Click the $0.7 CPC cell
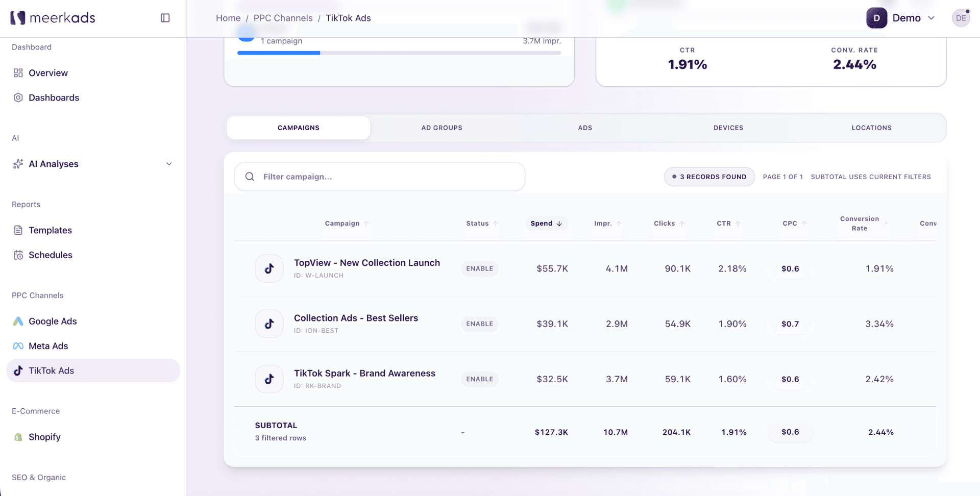Image resolution: width=980 pixels, height=496 pixels. tap(790, 324)
